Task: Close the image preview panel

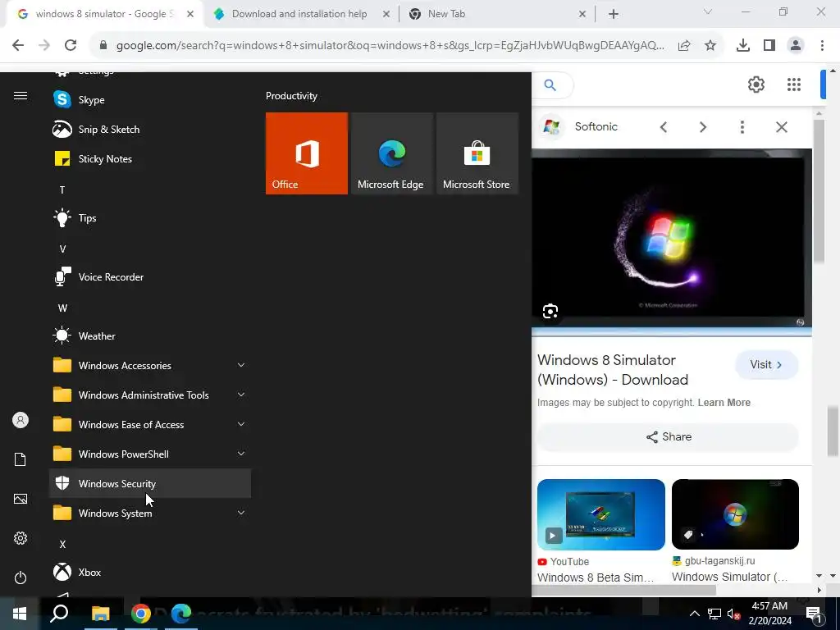Action: (782, 127)
